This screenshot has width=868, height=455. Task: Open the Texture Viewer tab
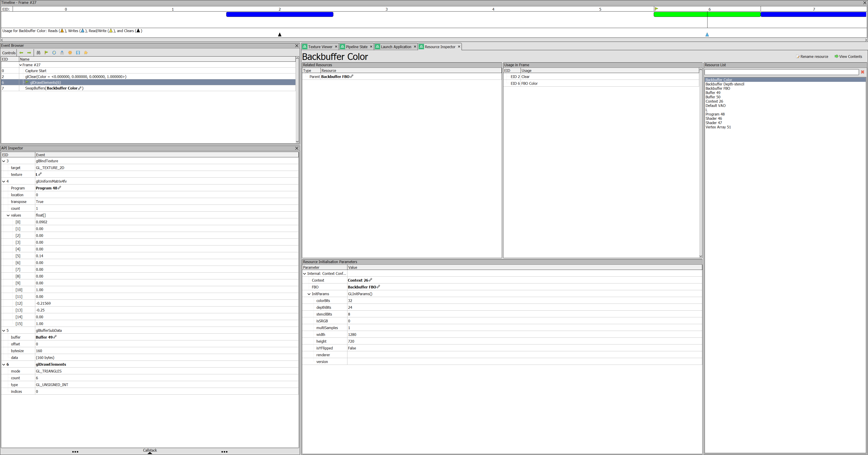tap(319, 47)
